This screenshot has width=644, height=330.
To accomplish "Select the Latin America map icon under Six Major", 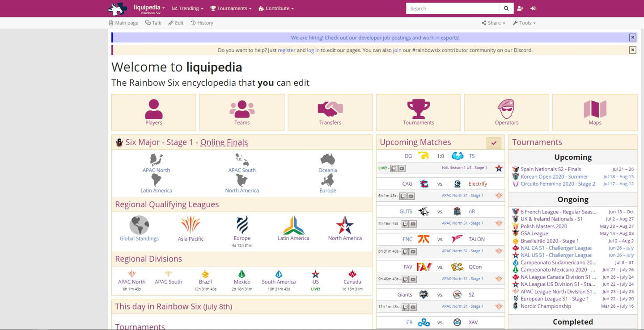I will point(156,180).
